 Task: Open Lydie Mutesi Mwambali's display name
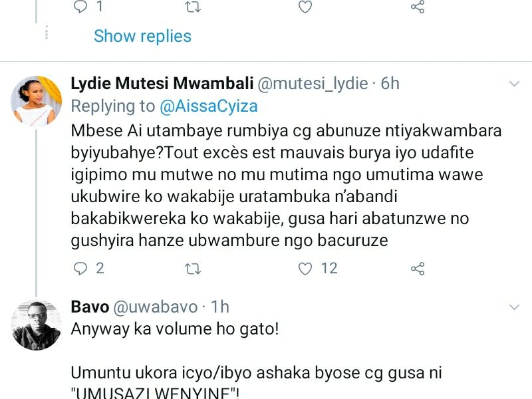coord(162,84)
